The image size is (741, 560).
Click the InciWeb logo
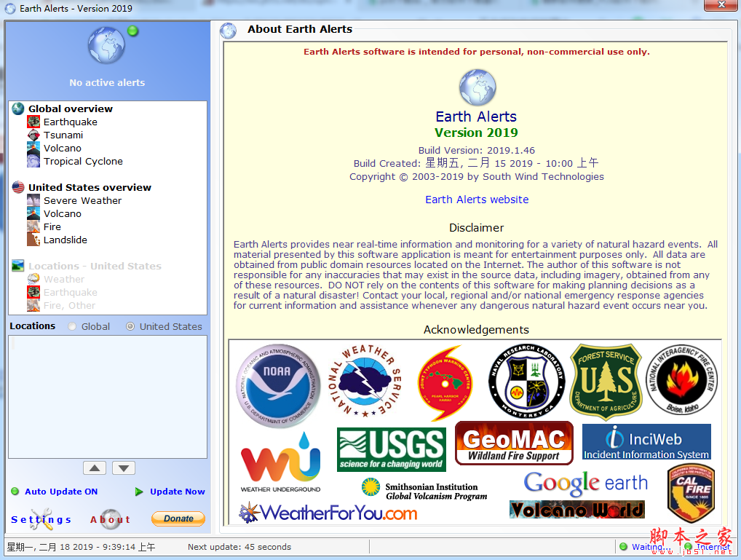[x=646, y=442]
